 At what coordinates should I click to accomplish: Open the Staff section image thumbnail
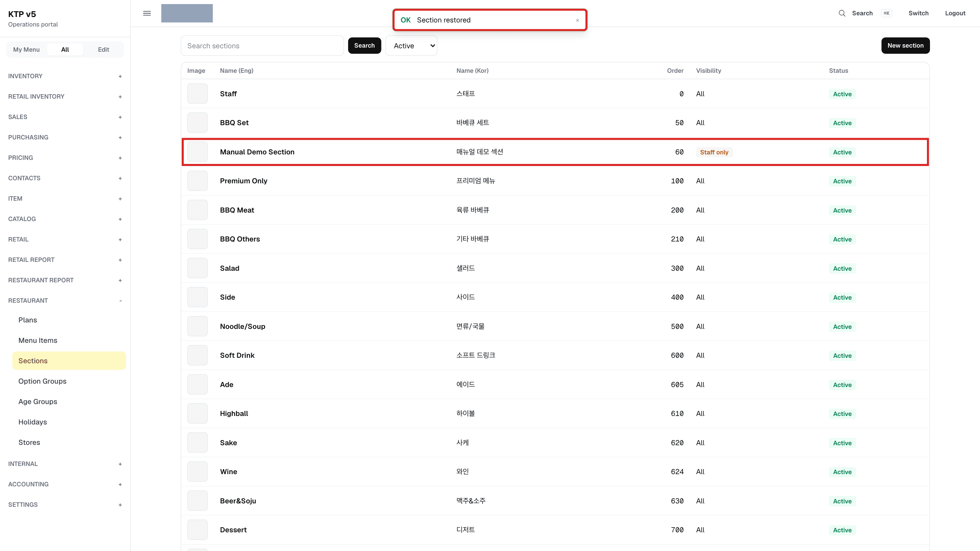point(197,94)
